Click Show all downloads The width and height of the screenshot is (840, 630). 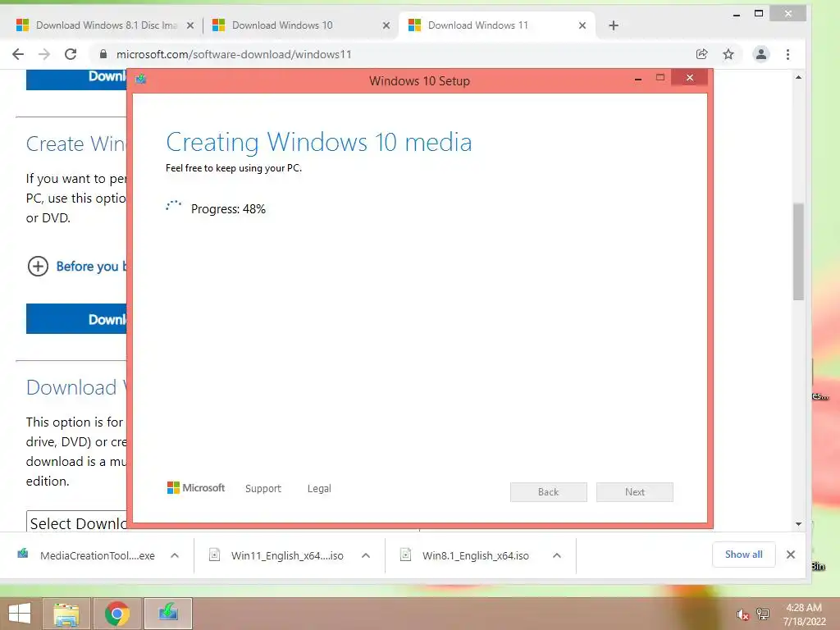point(743,555)
